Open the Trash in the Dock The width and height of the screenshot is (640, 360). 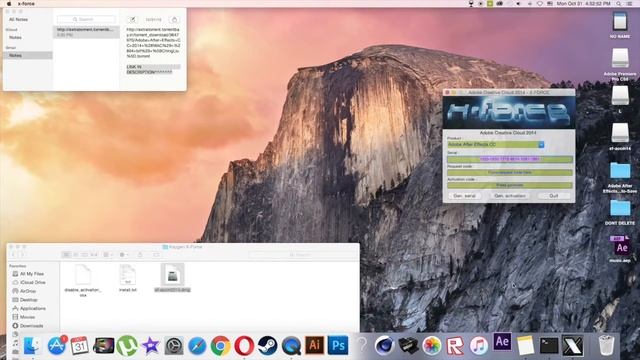606,345
